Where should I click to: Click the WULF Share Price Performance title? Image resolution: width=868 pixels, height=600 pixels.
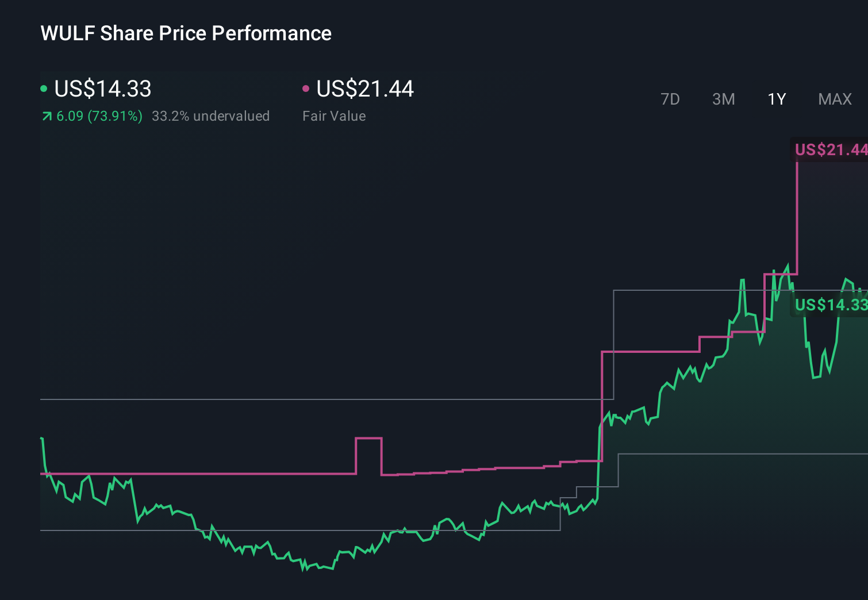[x=185, y=33]
